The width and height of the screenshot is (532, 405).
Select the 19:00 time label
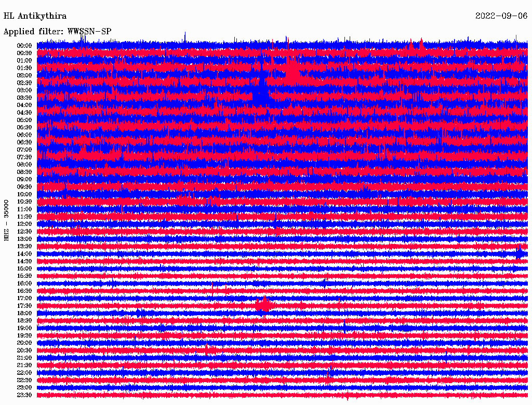pos(24,328)
